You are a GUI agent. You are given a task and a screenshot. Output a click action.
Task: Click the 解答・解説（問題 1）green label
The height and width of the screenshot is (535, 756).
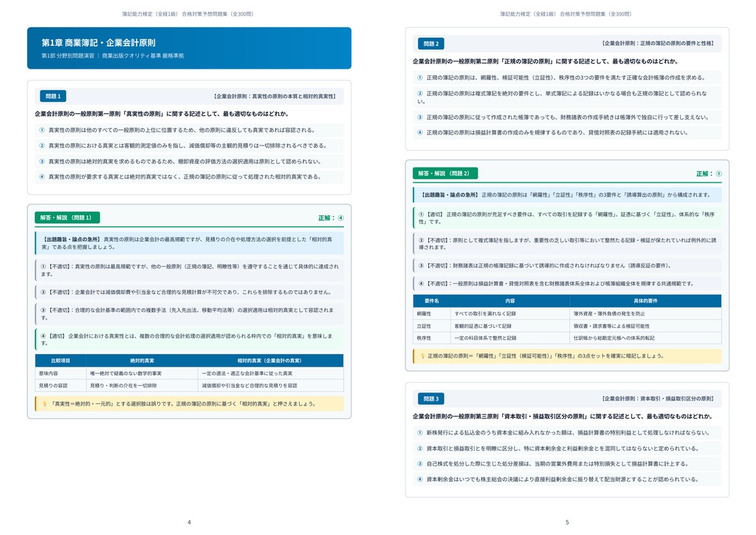pos(67,217)
